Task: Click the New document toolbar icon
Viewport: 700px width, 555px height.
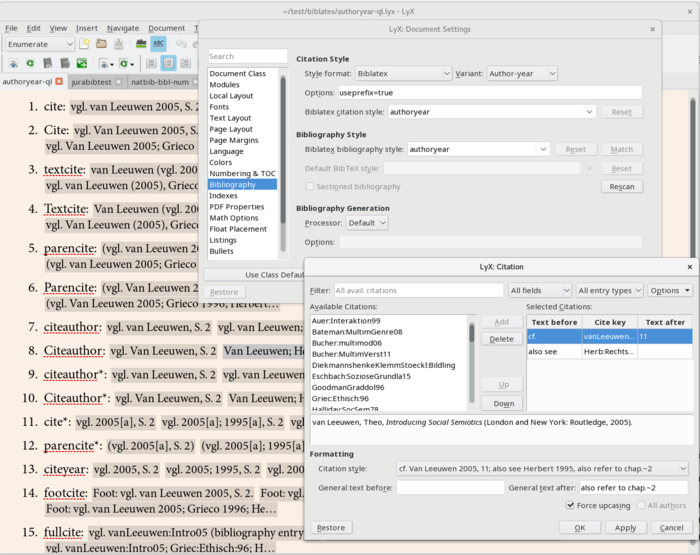Action: point(86,44)
